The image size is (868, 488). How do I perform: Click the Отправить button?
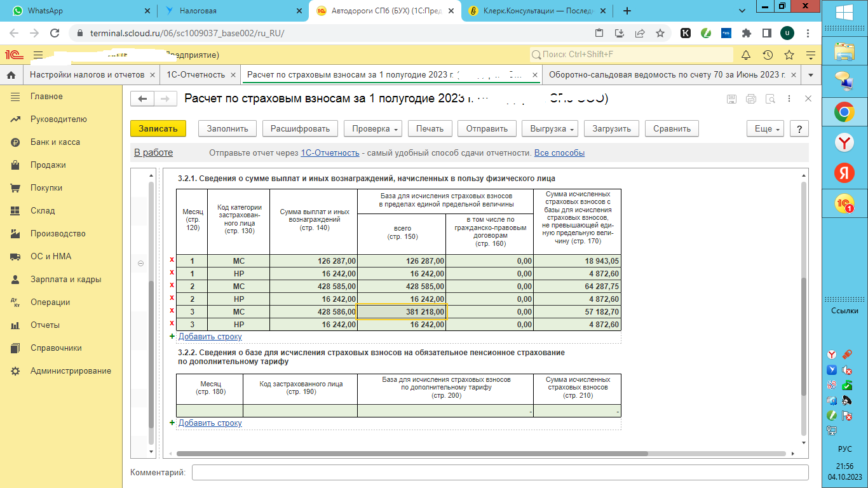click(487, 128)
